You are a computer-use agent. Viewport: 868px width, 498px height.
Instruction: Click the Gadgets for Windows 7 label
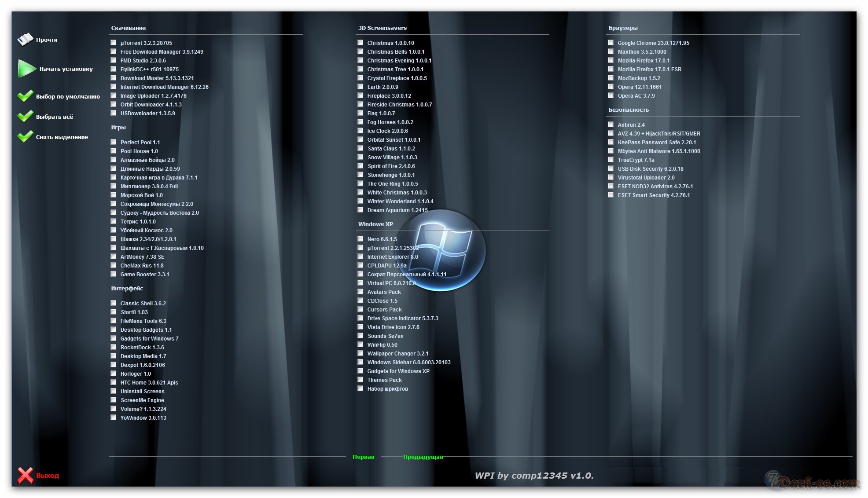point(150,339)
